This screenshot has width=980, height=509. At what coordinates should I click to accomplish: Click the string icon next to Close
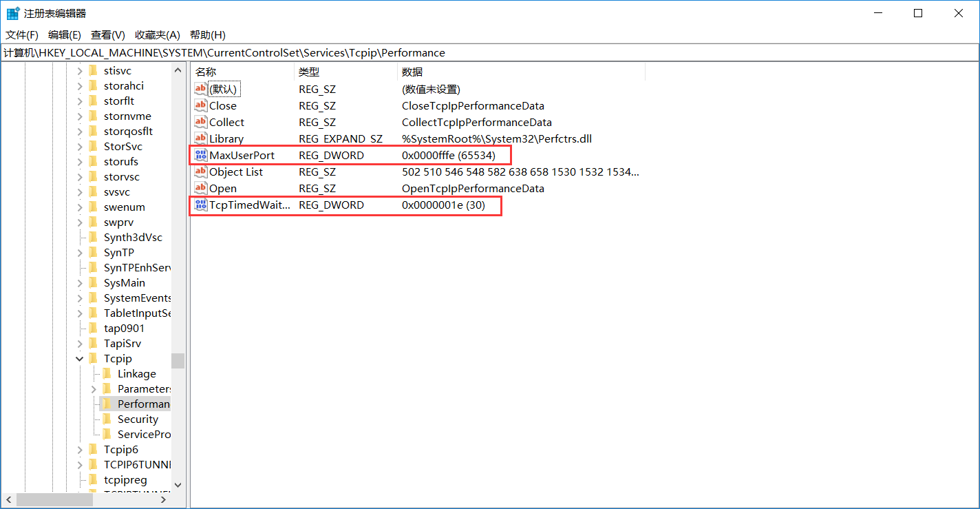pos(200,105)
